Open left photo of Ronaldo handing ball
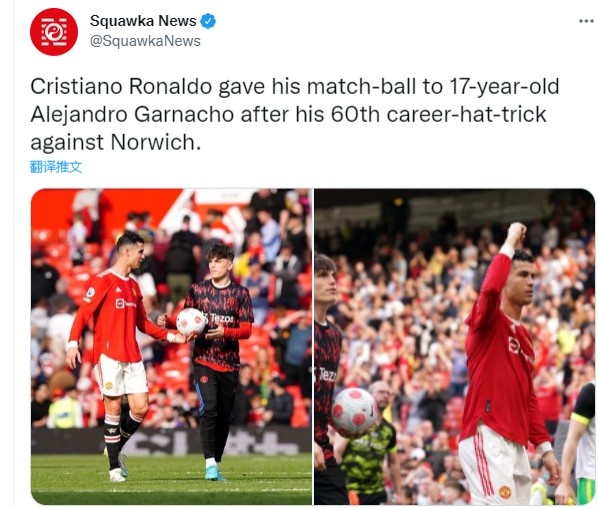The height and width of the screenshot is (508, 598). (171, 347)
